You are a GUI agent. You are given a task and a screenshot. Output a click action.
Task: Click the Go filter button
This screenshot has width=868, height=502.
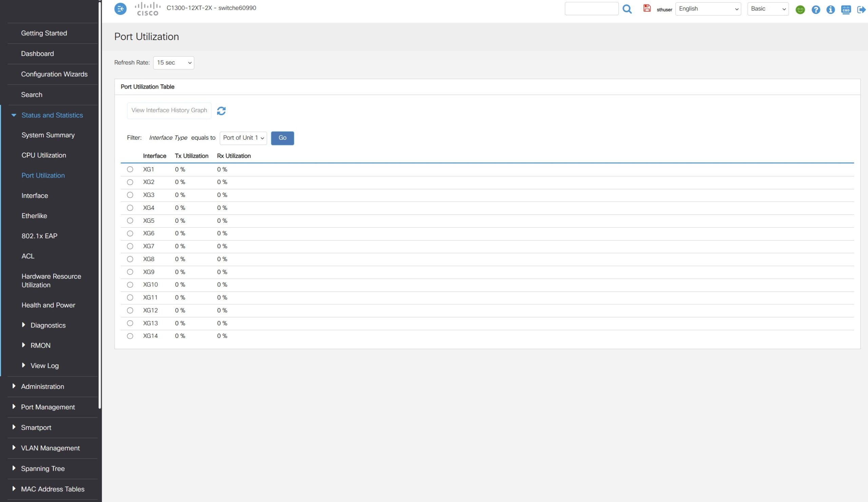pyautogui.click(x=282, y=138)
